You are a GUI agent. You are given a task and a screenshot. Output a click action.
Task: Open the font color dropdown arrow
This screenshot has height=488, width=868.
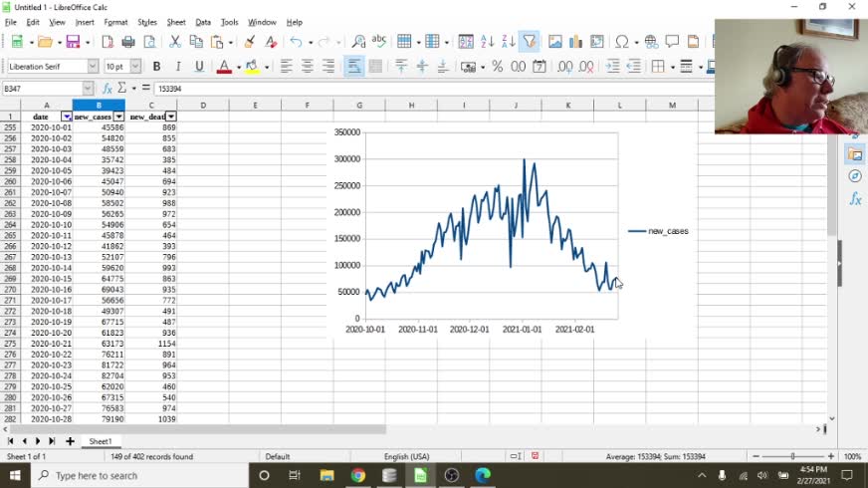pos(239,67)
